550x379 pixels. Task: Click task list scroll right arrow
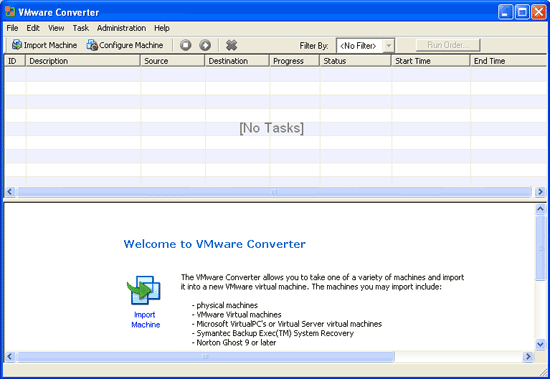[540, 192]
